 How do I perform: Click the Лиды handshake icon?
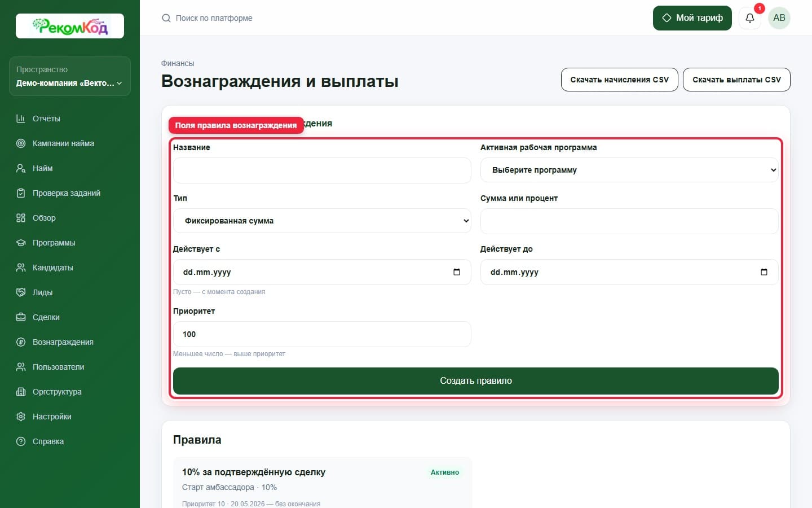pos(21,292)
